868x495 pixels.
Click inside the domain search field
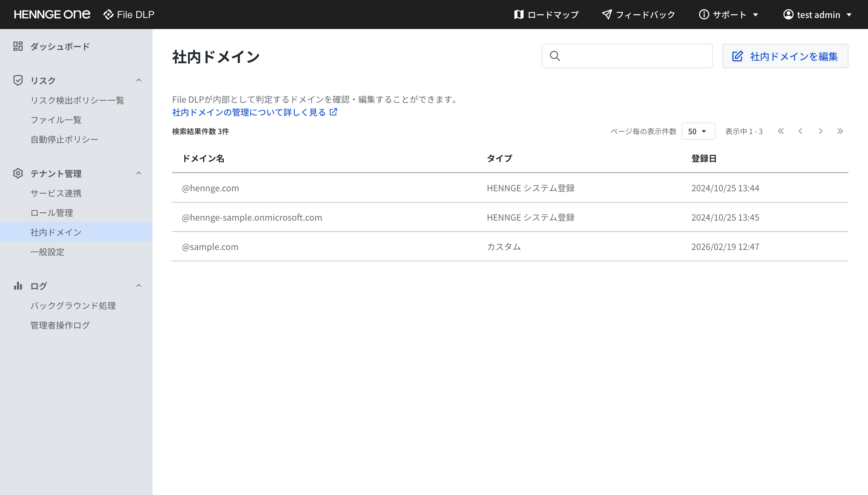(627, 56)
